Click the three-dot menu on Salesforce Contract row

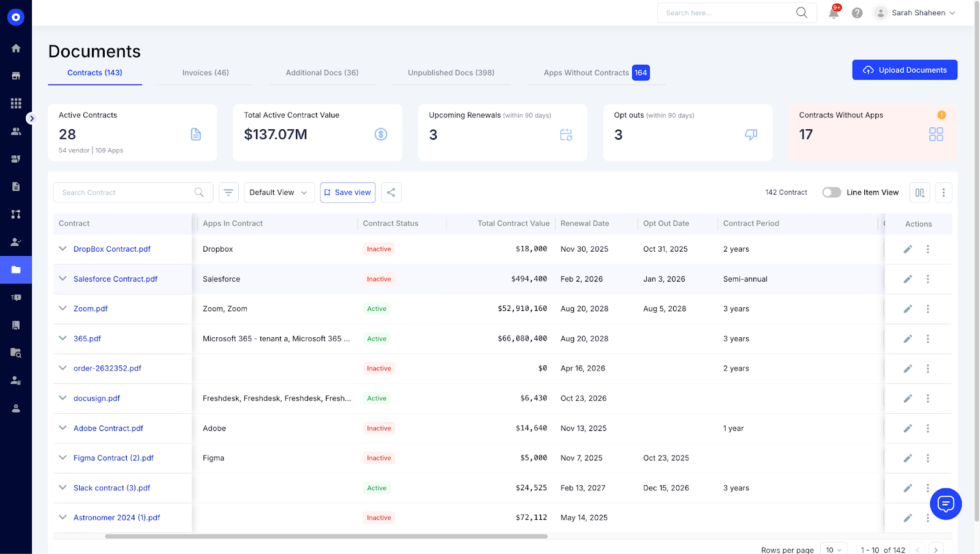pyautogui.click(x=928, y=279)
